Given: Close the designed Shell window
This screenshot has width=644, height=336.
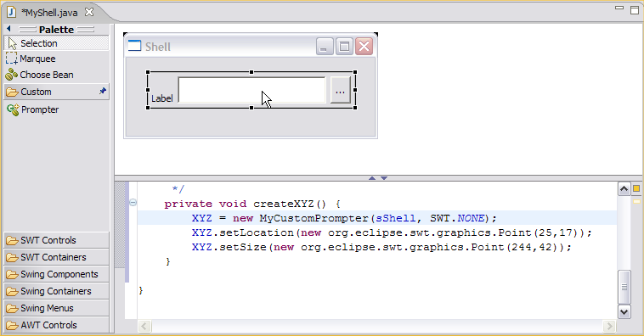Looking at the screenshot, I should point(364,47).
